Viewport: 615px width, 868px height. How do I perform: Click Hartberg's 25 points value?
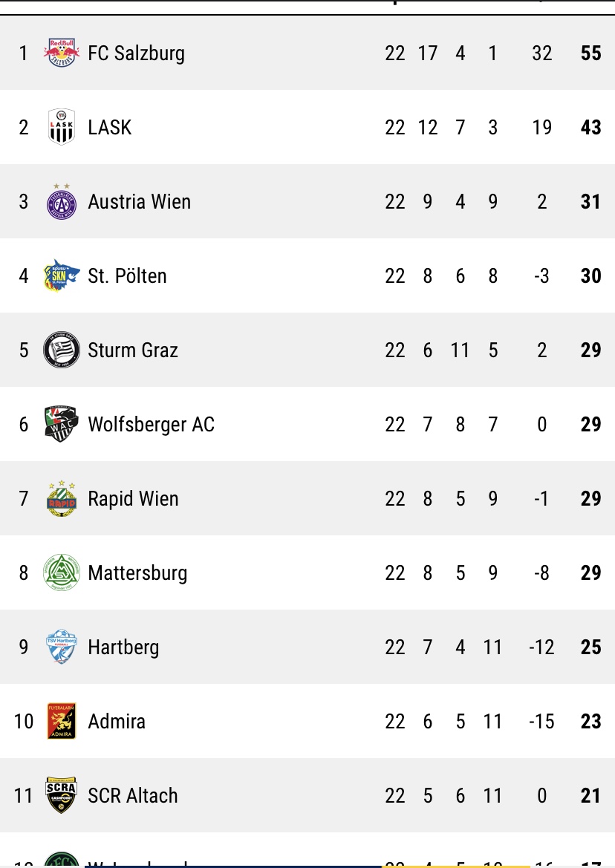pos(591,647)
